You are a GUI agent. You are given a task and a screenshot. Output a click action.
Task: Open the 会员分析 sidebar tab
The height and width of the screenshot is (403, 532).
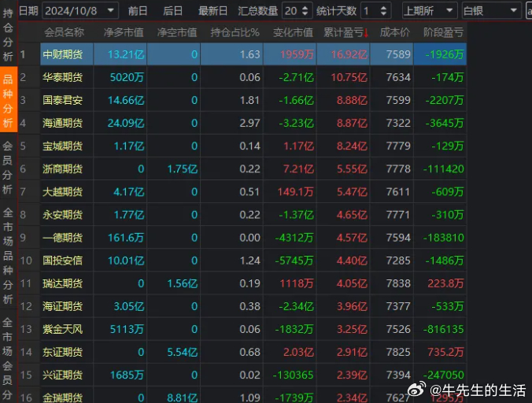(8, 167)
